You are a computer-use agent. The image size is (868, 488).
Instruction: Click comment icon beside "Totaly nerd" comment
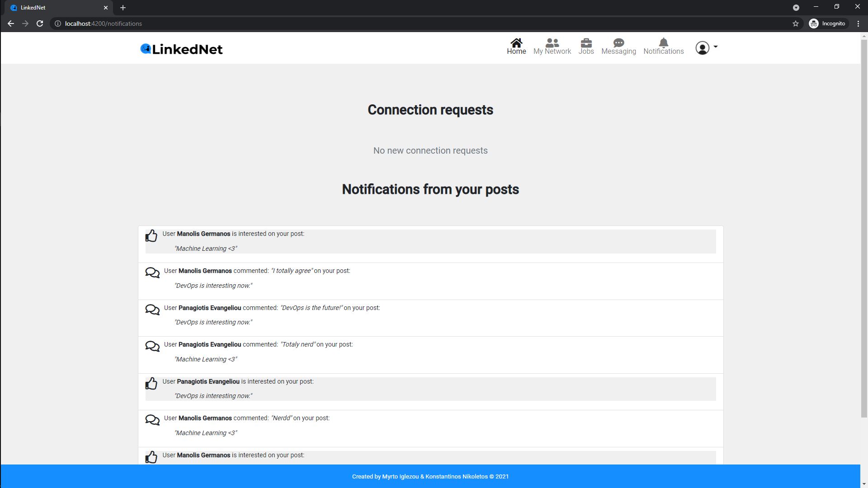(x=152, y=346)
